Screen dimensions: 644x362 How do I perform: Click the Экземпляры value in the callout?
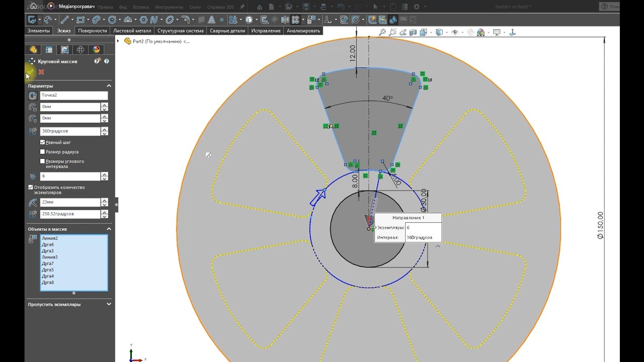click(423, 228)
